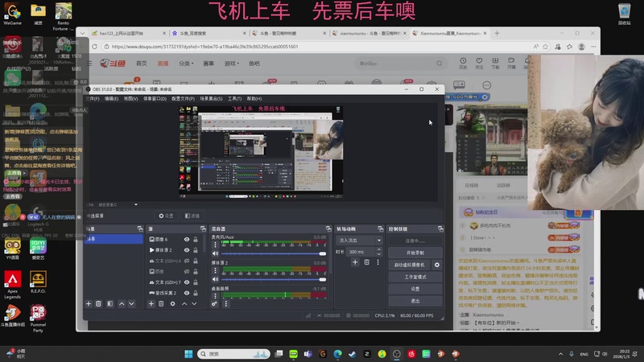The height and width of the screenshot is (362, 644).
Task: Remove selected source using sources trash icon
Action: click(x=162, y=304)
